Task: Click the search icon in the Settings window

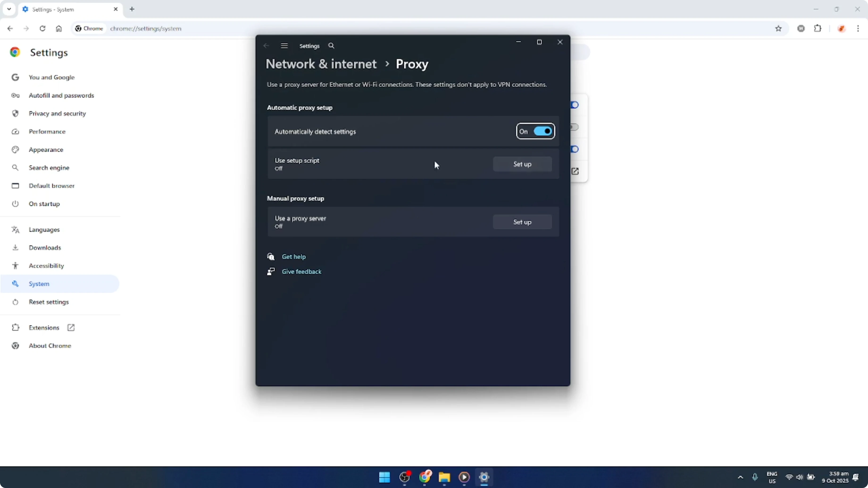Action: pos(331,46)
